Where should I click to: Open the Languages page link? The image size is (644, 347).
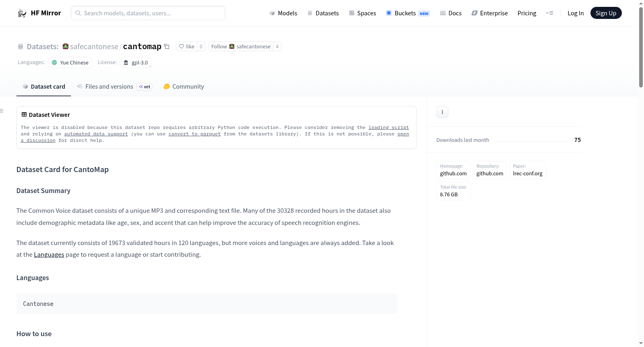tap(49, 255)
